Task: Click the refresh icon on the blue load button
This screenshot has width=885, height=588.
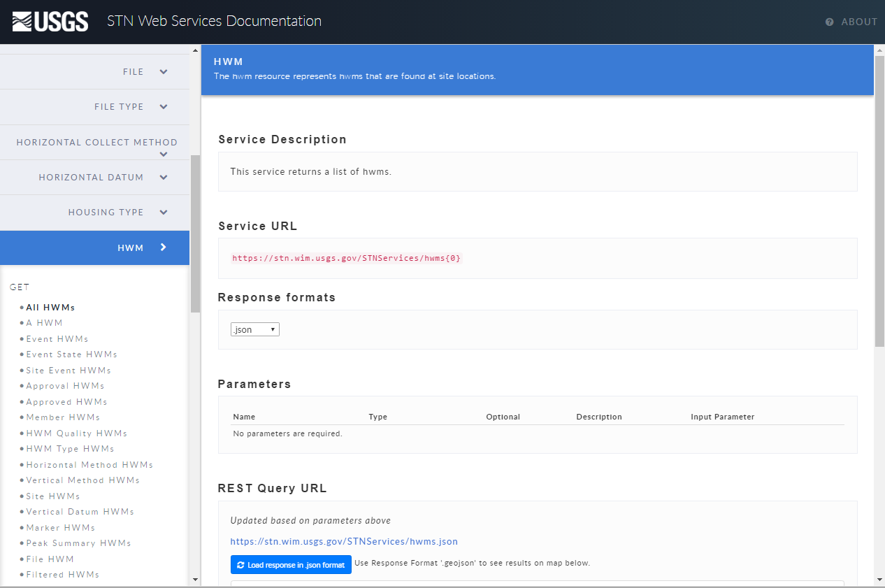Action: click(240, 564)
